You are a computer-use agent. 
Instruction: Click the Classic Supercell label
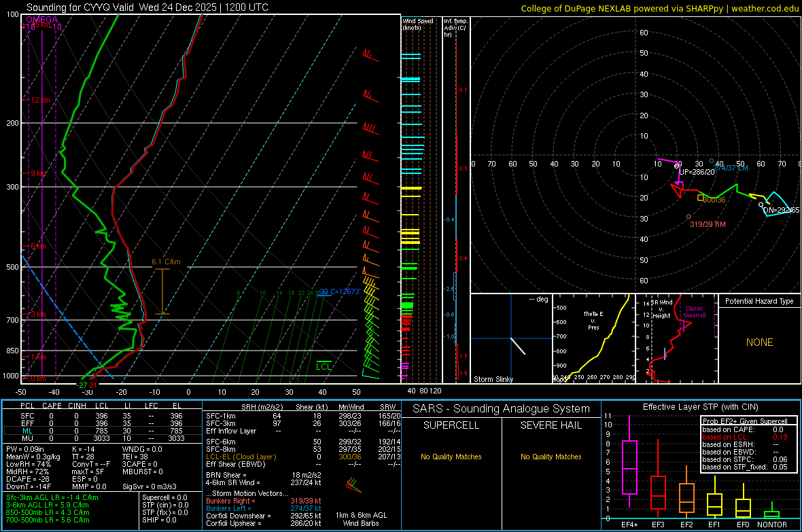(x=694, y=312)
